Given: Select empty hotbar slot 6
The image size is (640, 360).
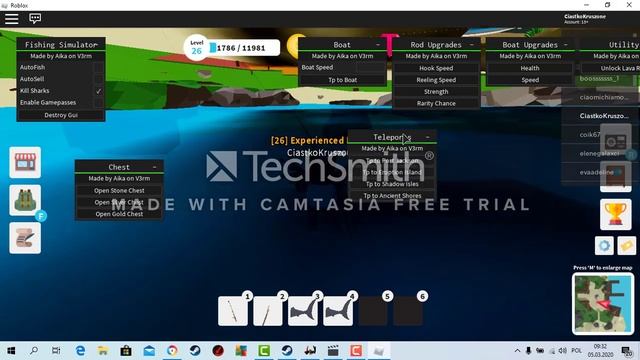Looking at the screenshot, I should coord(408,311).
